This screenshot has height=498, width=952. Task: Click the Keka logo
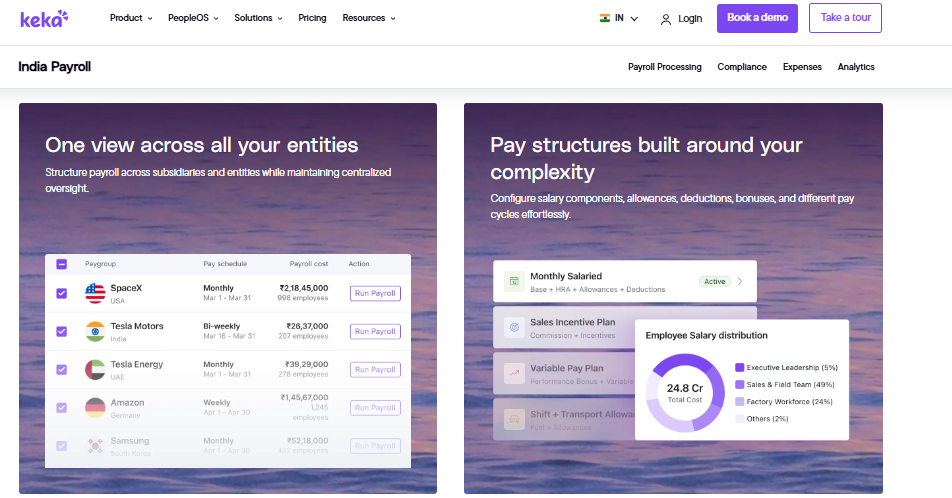click(44, 18)
